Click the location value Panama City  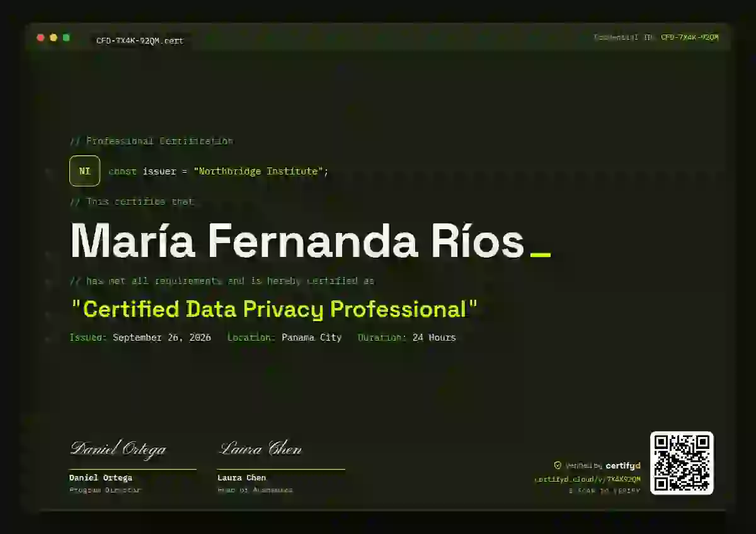coord(311,338)
